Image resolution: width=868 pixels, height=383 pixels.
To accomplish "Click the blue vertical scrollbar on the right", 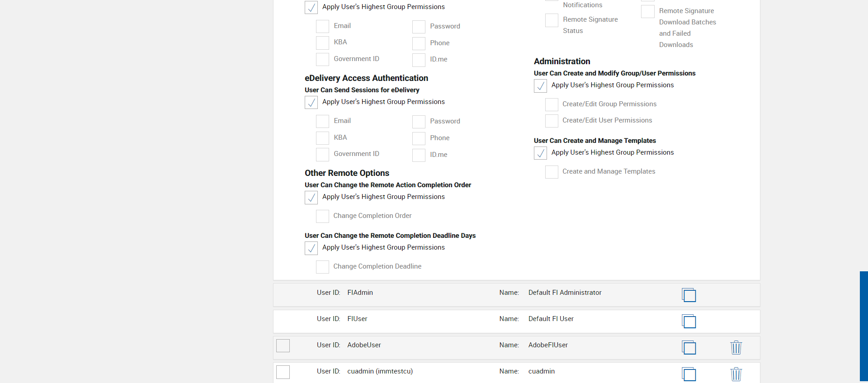I will 863,326.
